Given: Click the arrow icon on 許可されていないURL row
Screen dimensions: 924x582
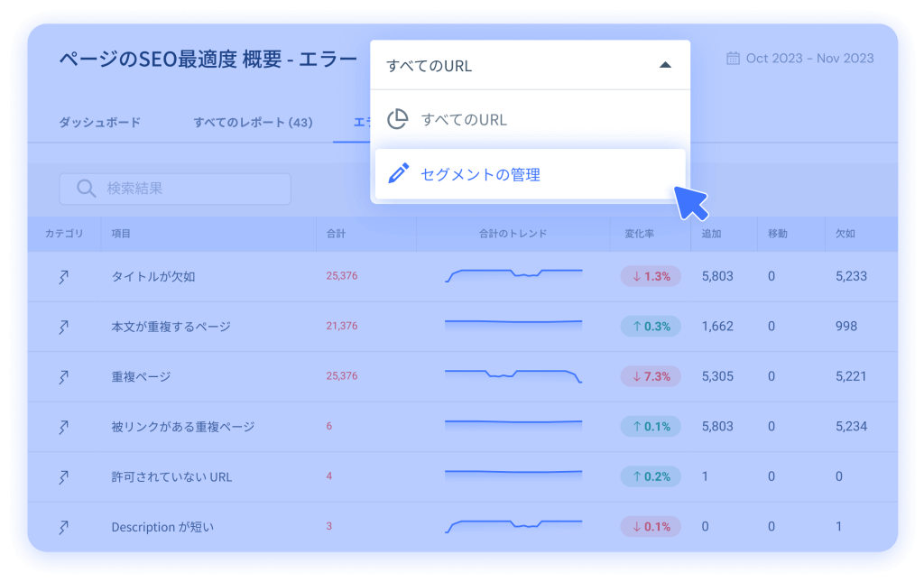Looking at the screenshot, I should tap(63, 476).
